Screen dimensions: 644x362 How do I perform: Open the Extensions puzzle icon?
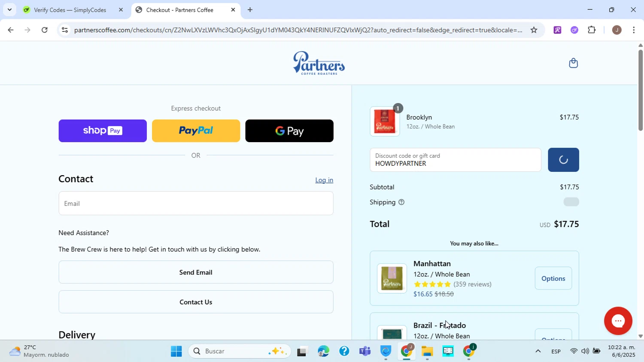pyautogui.click(x=592, y=30)
